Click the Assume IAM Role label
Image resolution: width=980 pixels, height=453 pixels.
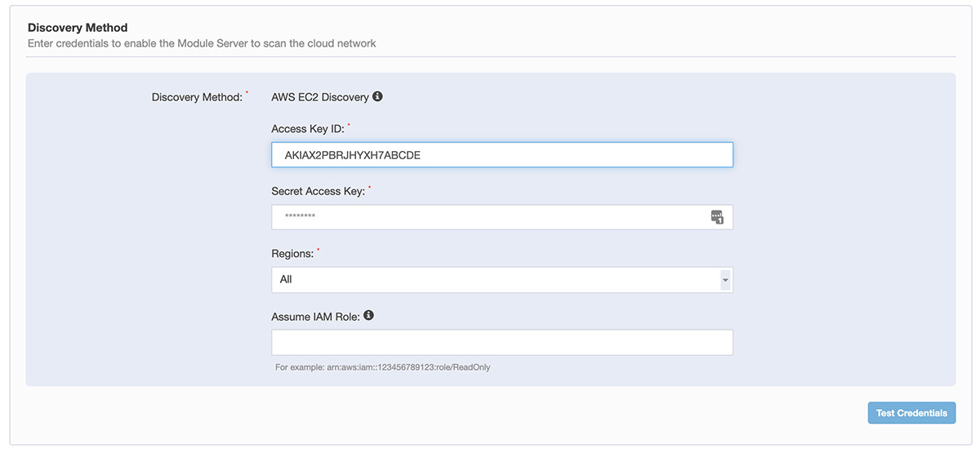tap(315, 317)
